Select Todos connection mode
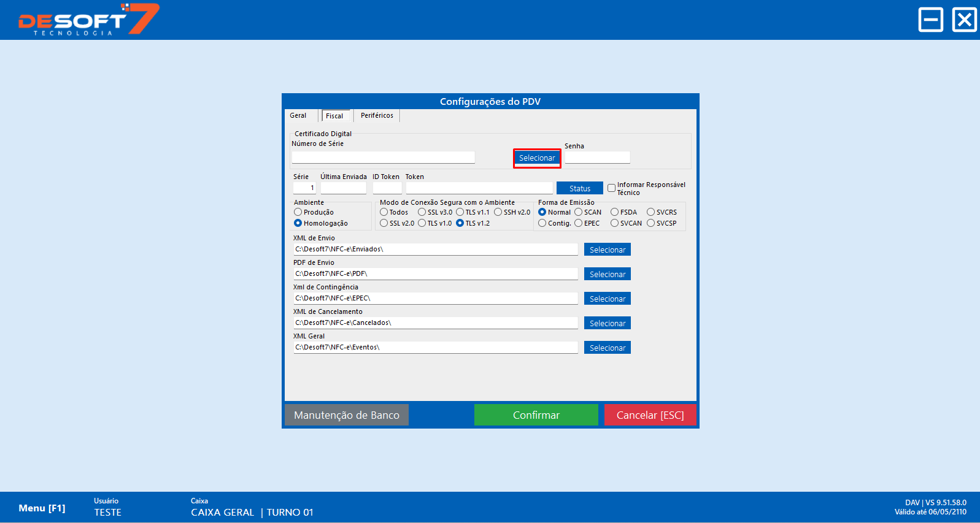Image resolution: width=980 pixels, height=523 pixels. click(384, 212)
